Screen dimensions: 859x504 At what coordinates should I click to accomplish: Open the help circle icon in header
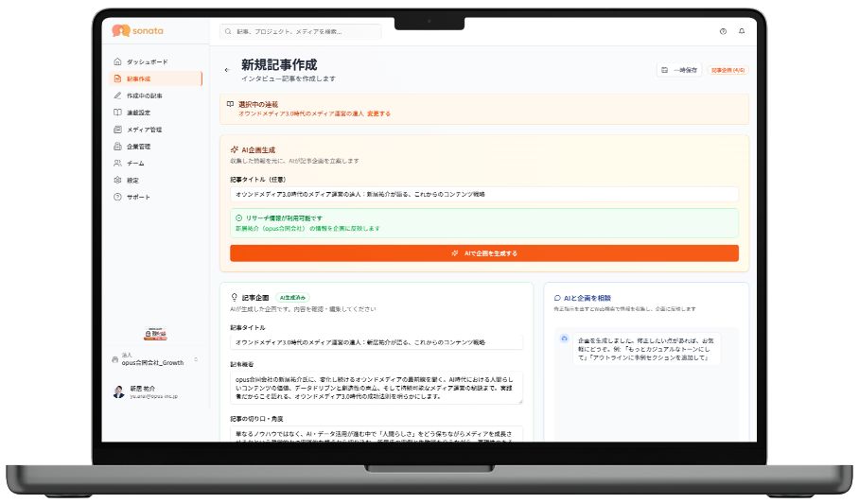click(723, 31)
